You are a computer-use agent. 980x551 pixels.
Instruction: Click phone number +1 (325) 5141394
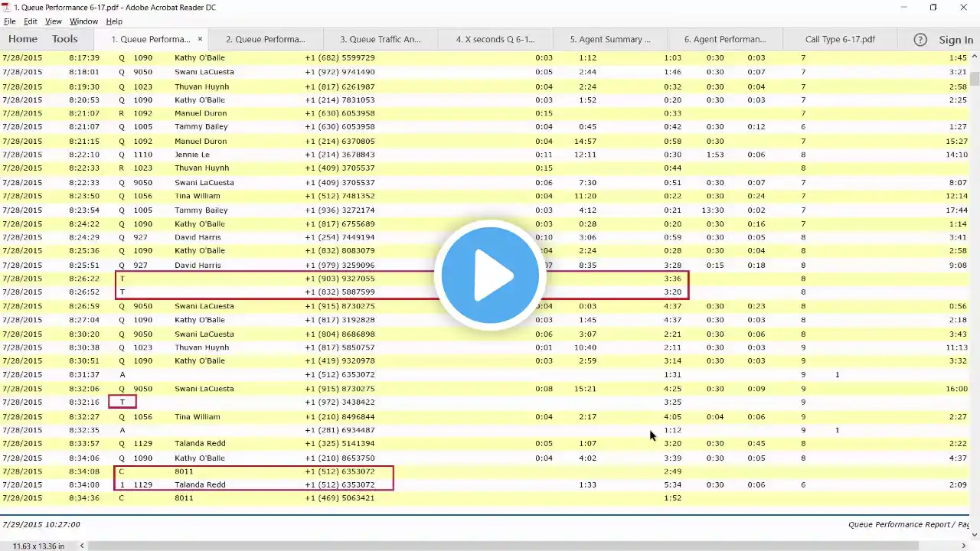(340, 443)
